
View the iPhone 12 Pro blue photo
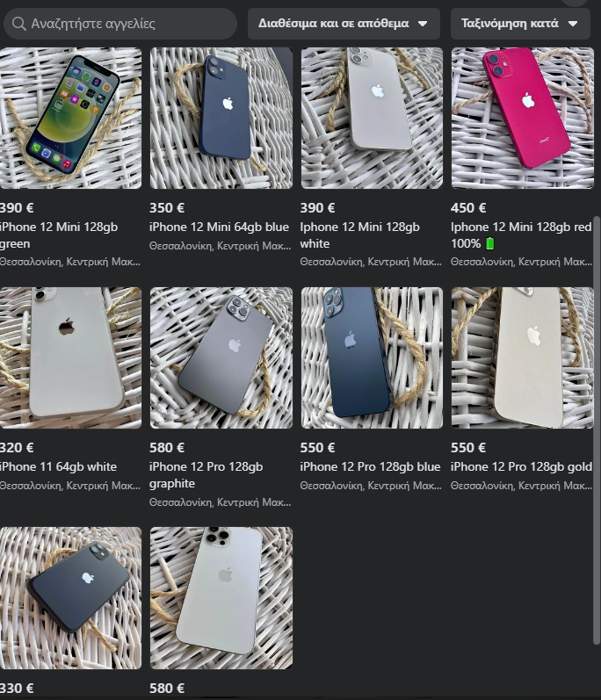(x=372, y=357)
